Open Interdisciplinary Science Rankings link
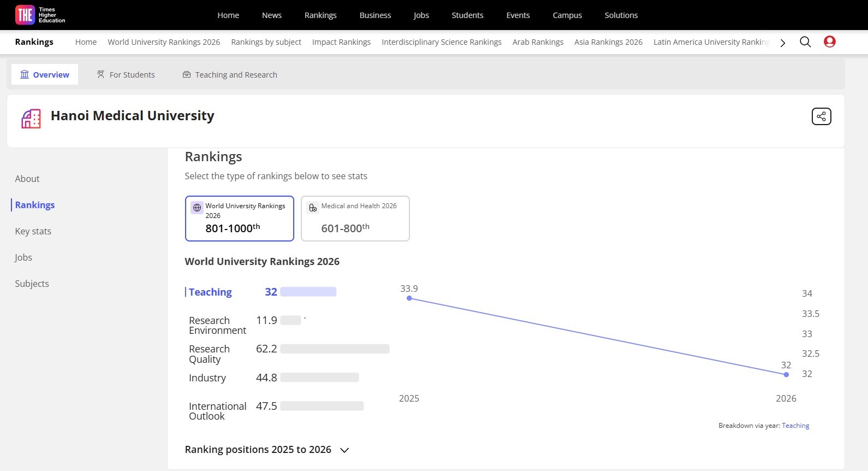The image size is (868, 471). pos(442,42)
